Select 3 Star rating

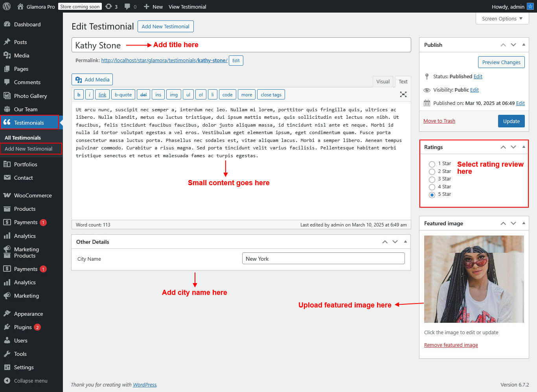(x=432, y=179)
